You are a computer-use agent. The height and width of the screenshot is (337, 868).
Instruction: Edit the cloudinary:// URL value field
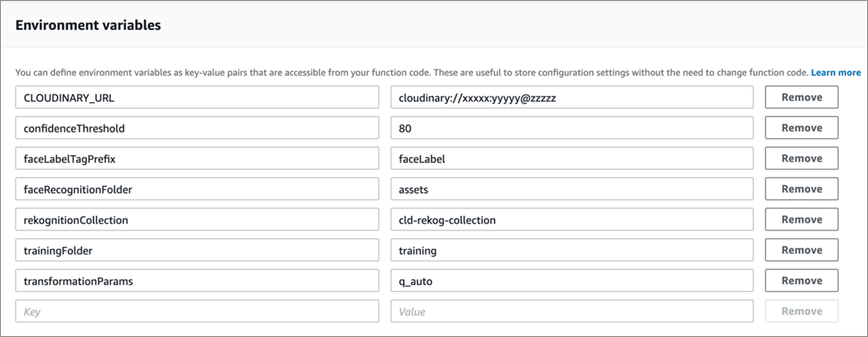coord(572,97)
